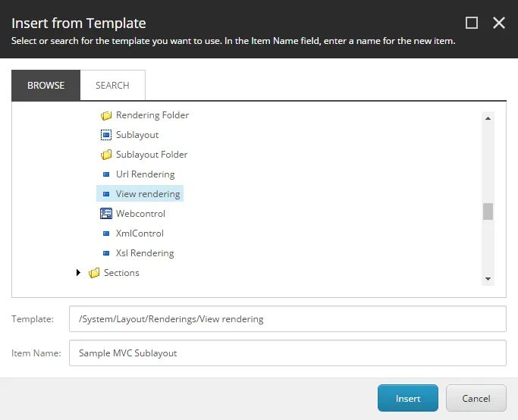Click the Webcontrol template icon

(106, 214)
